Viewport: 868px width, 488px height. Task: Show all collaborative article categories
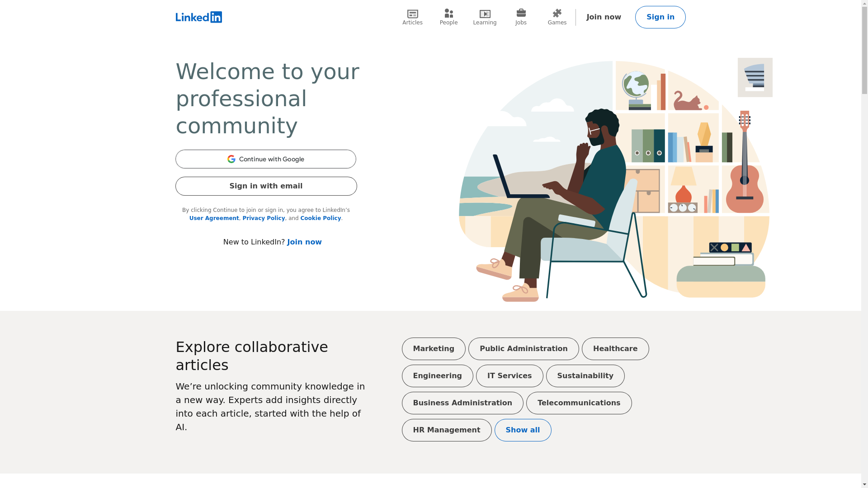point(523,430)
